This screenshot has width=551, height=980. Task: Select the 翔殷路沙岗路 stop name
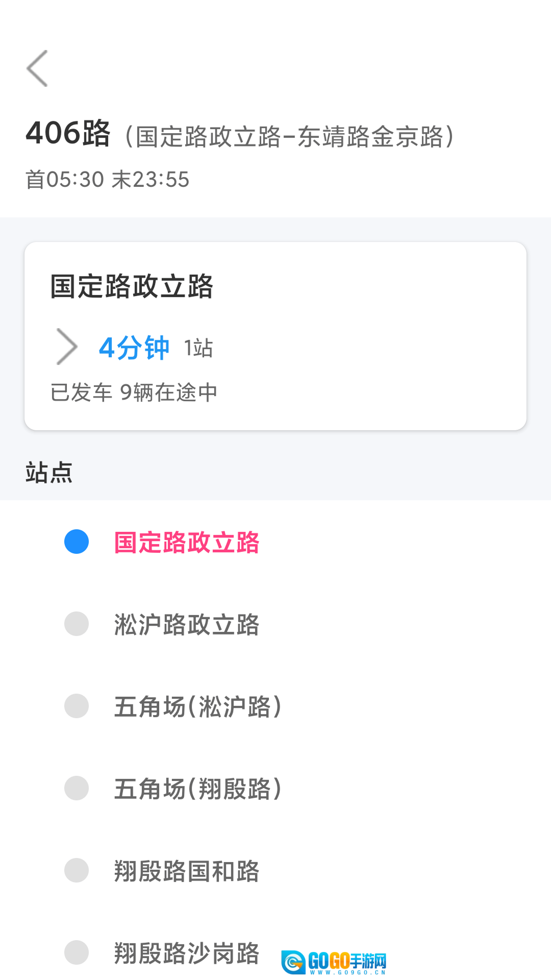point(187,953)
